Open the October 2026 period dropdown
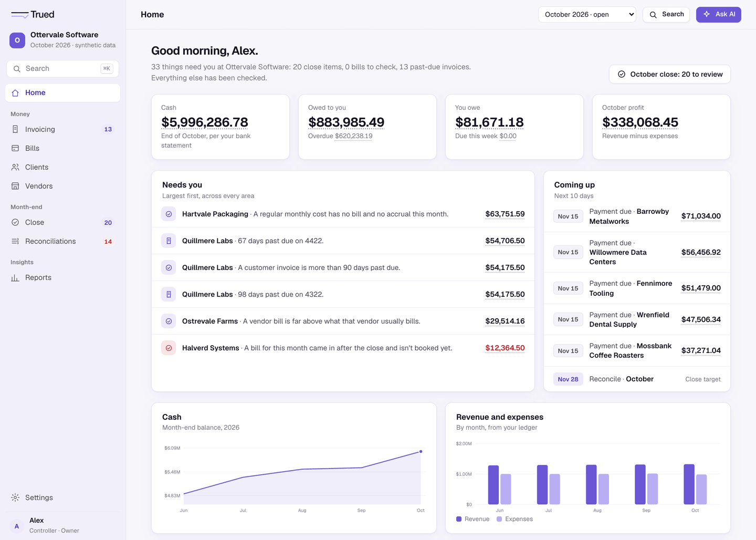 coord(587,15)
